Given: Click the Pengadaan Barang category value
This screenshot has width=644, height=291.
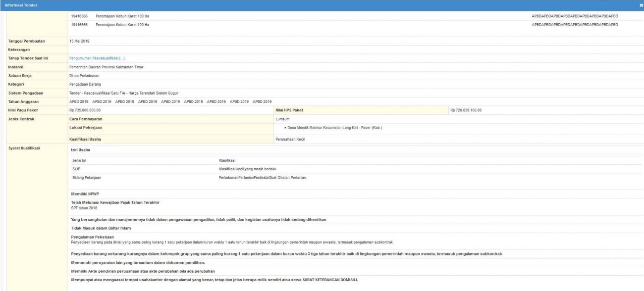Looking at the screenshot, I should coord(86,84).
